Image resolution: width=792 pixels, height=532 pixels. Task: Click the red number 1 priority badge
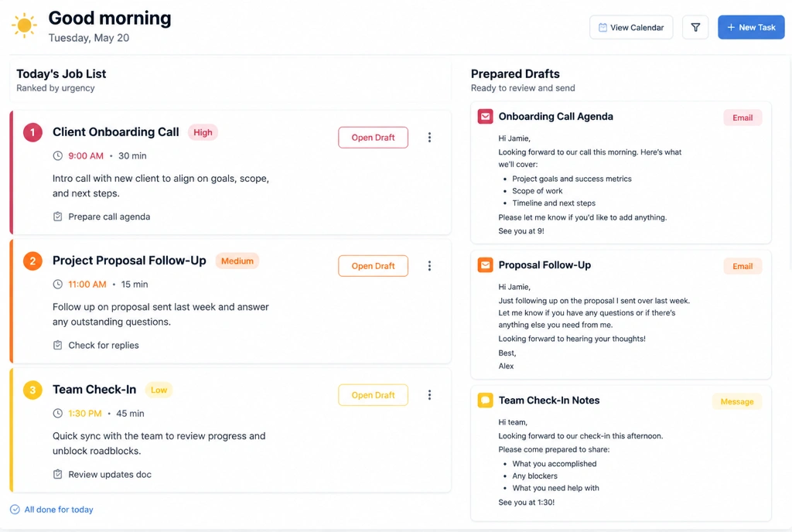pyautogui.click(x=32, y=132)
